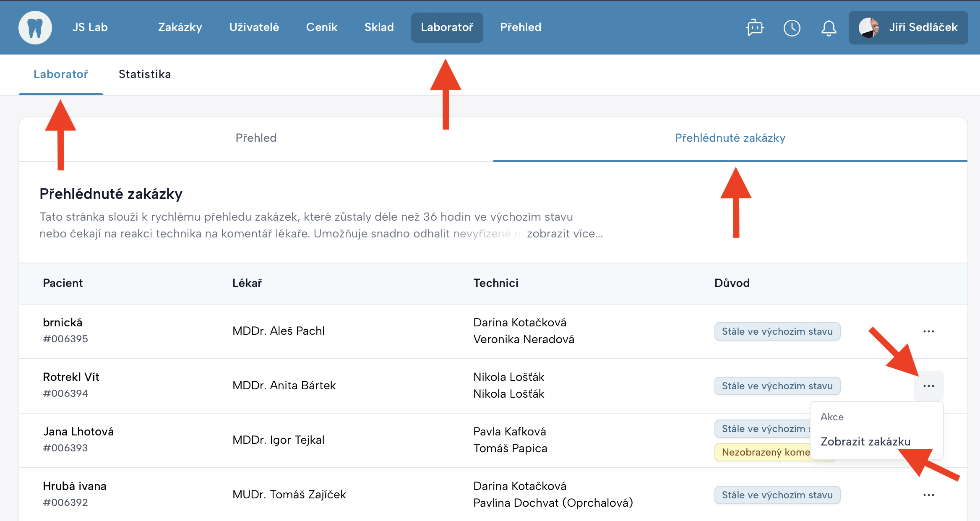The image size is (980, 521).
Task: Navigate to Sklad
Action: 379,27
